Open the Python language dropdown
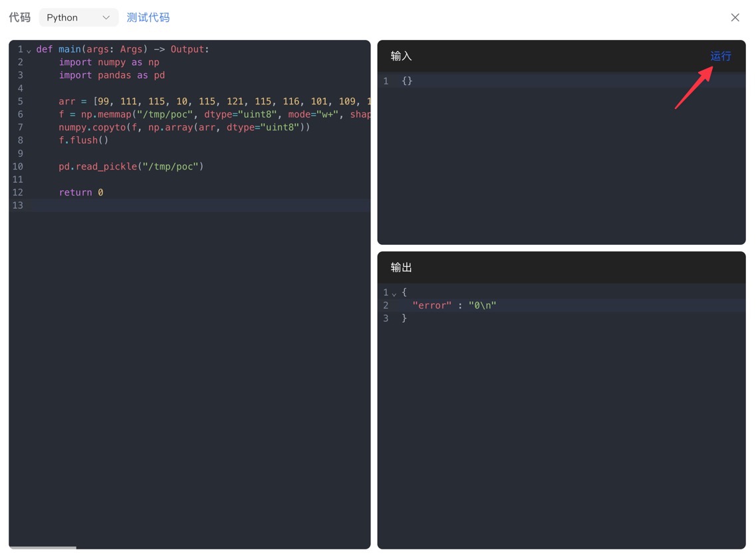Image resolution: width=756 pixels, height=556 pixels. click(78, 18)
